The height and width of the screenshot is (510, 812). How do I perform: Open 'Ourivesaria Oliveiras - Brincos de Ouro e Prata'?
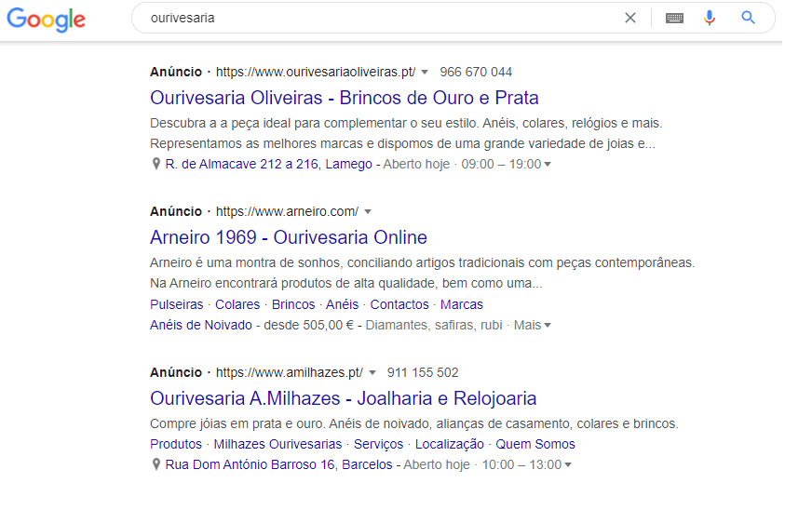point(345,98)
